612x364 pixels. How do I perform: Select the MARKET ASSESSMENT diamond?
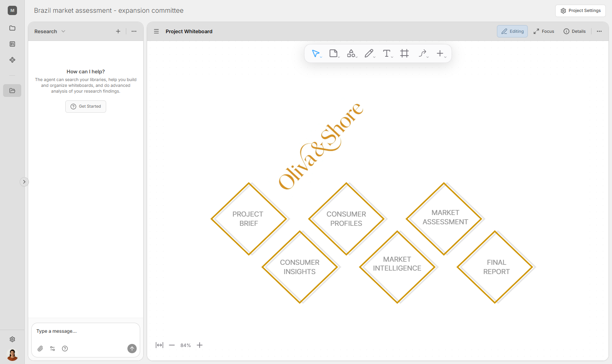(x=444, y=219)
